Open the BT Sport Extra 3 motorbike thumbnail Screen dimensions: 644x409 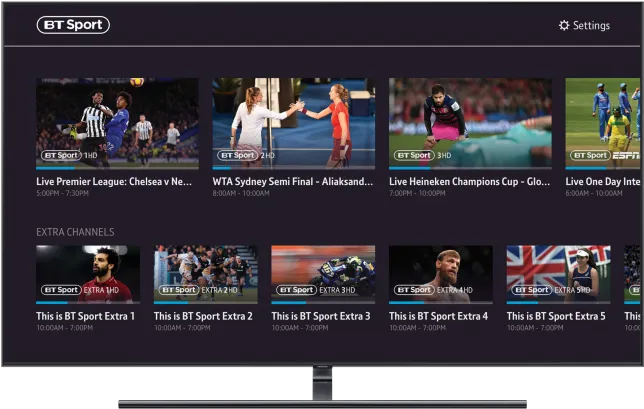tap(323, 274)
